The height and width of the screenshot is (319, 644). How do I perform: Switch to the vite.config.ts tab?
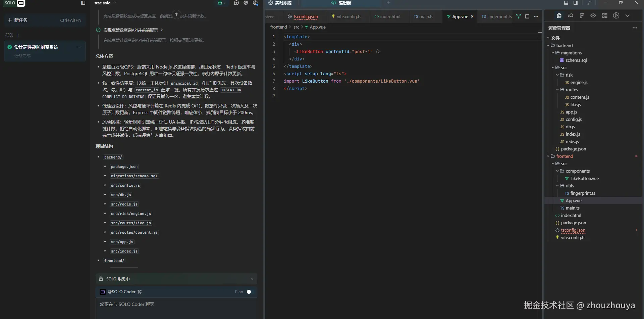click(x=348, y=16)
